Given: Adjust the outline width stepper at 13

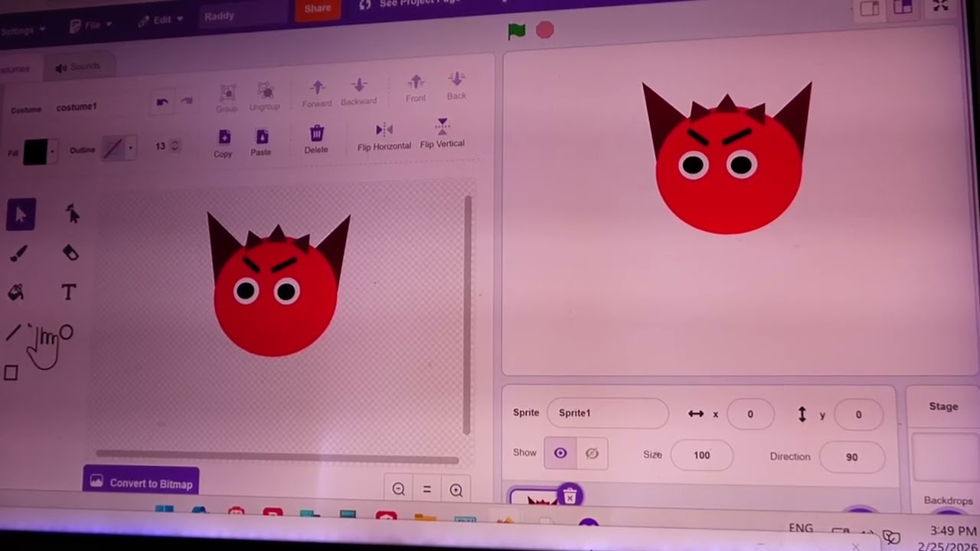Looking at the screenshot, I should pos(175,145).
